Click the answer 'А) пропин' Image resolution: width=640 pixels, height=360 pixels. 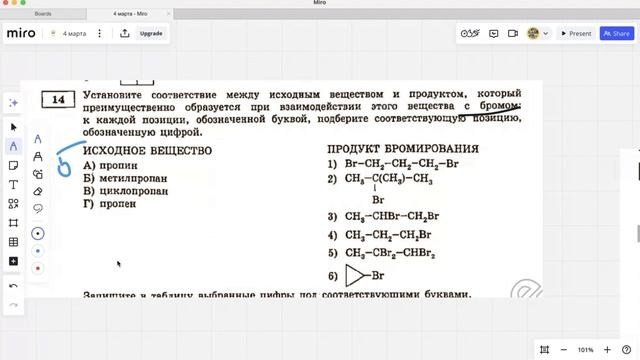(110, 165)
